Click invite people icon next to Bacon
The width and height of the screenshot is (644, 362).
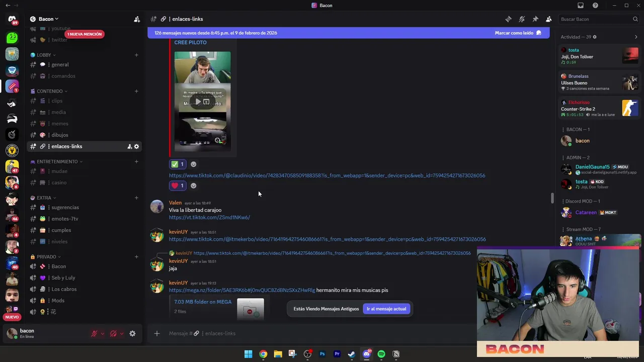coord(137,19)
